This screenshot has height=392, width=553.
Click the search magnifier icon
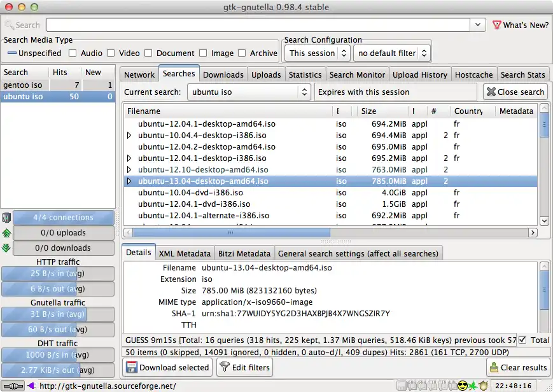9,25
